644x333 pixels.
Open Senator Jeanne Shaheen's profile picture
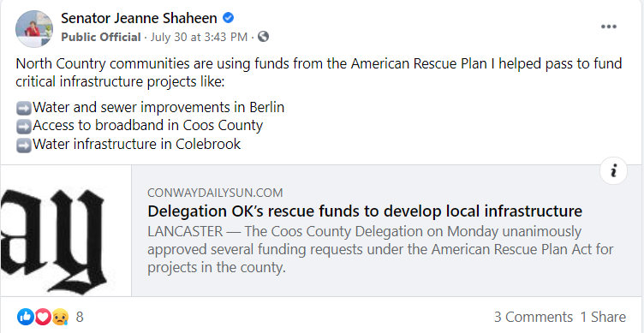[34, 29]
